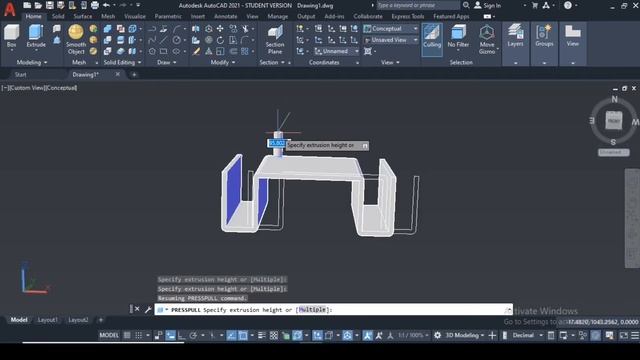Click the Multiple option in command line
This screenshot has height=360, width=640.
click(x=312, y=310)
